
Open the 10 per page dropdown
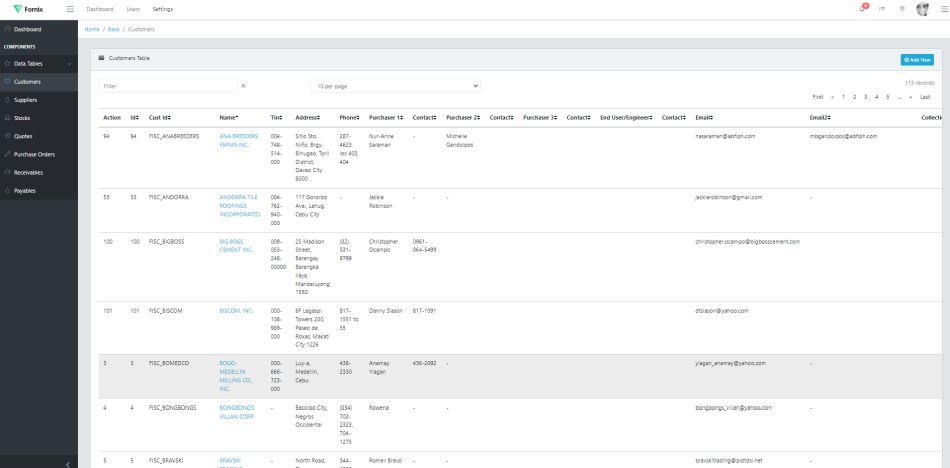[394, 86]
